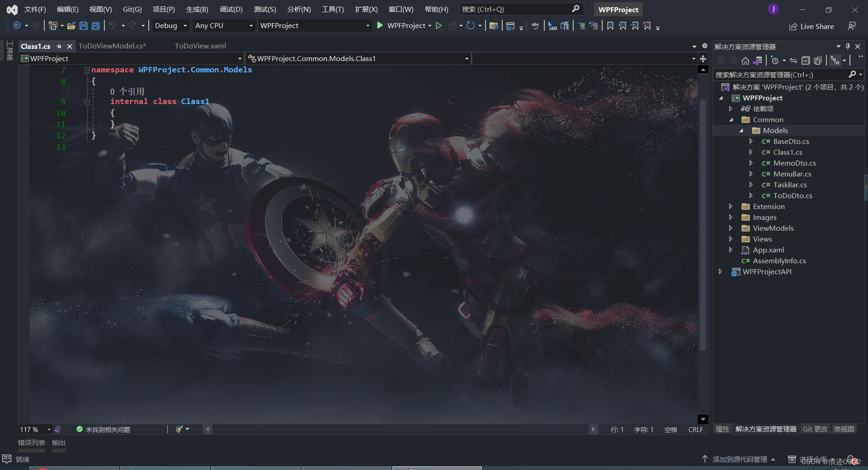Expand the ViewModels folder
The image size is (868, 470).
click(731, 228)
